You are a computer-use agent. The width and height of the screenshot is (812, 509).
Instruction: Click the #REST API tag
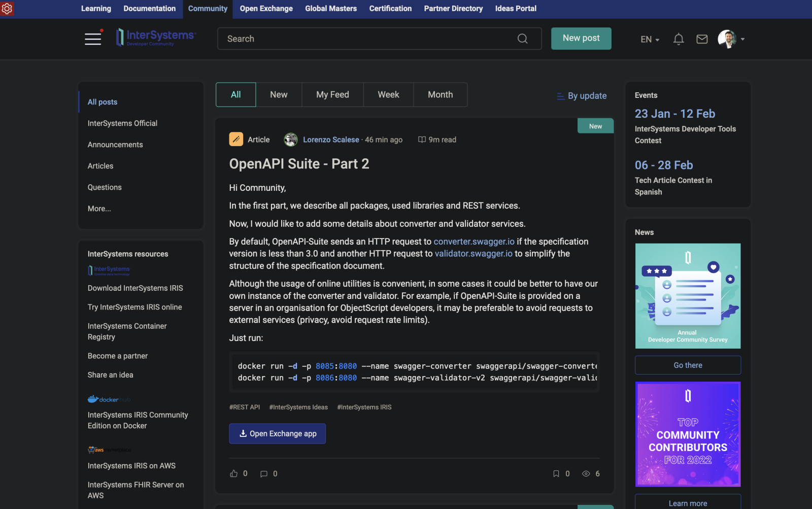245,407
